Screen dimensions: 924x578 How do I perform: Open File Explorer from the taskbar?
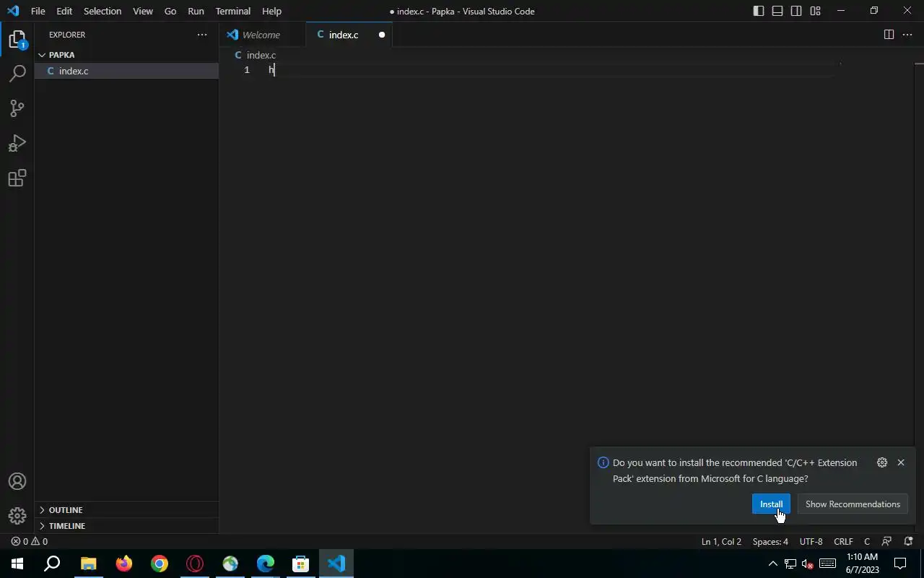click(x=88, y=564)
